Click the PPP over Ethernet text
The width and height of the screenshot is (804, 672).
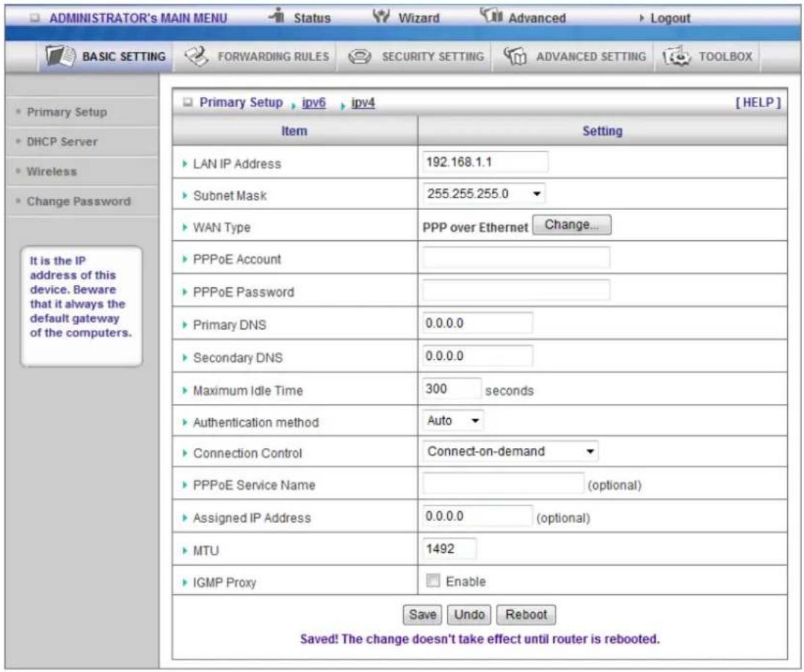click(x=475, y=227)
